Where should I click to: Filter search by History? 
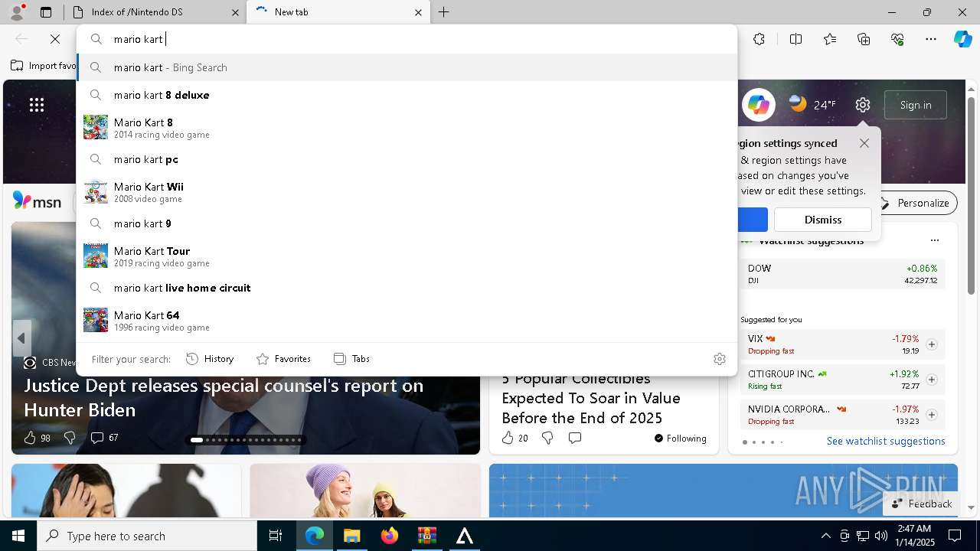point(210,359)
